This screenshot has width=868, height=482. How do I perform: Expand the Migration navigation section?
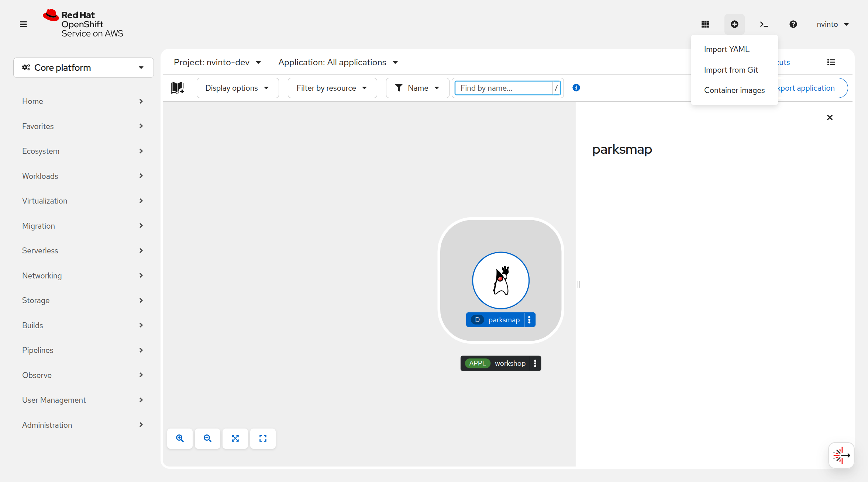coord(83,226)
